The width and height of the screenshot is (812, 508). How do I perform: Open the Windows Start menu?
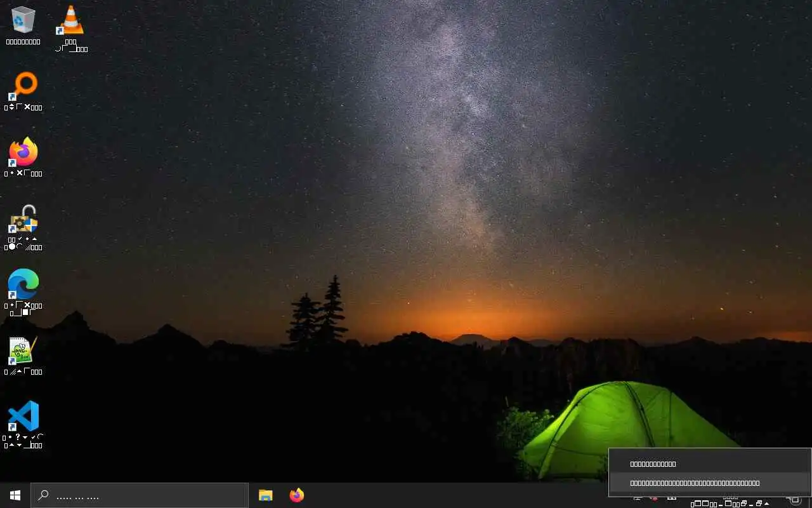15,495
